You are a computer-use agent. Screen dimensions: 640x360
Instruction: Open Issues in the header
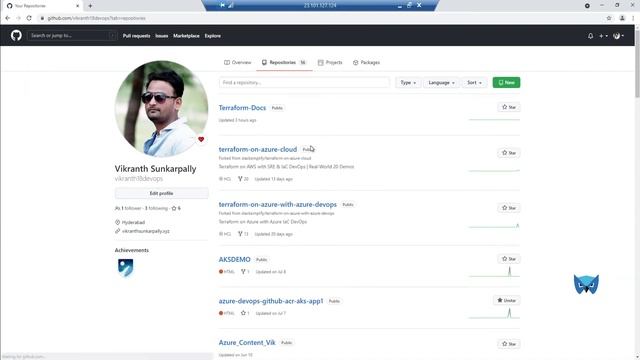click(162, 36)
